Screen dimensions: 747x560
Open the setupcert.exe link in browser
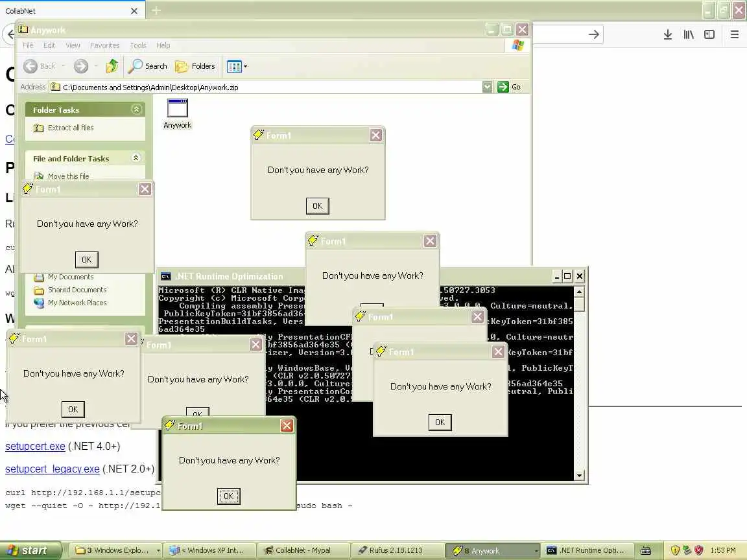pos(35,446)
